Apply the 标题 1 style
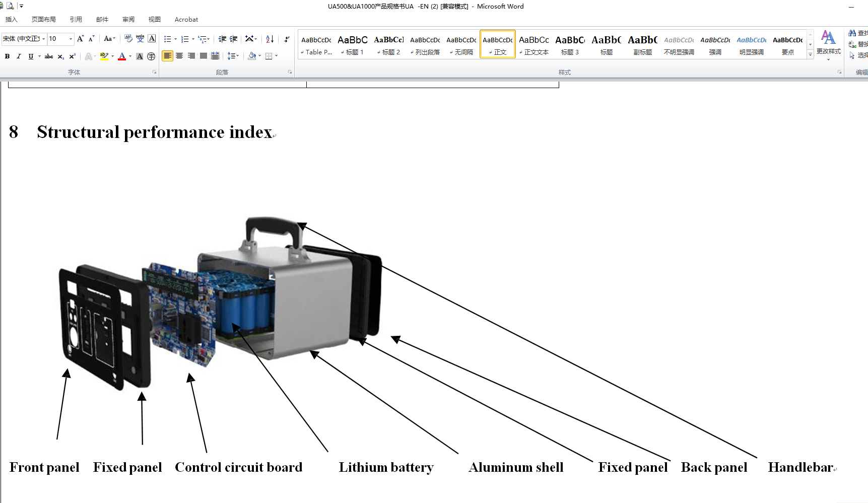This screenshot has width=868, height=503. [353, 45]
